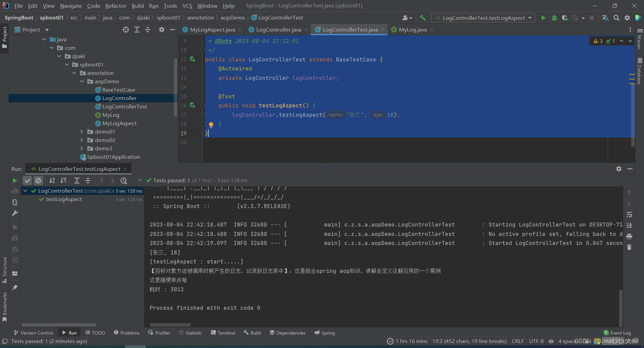Click run gutter icon next to testLogAspect method
Viewport: 644px width, 348px height.
[x=192, y=105]
